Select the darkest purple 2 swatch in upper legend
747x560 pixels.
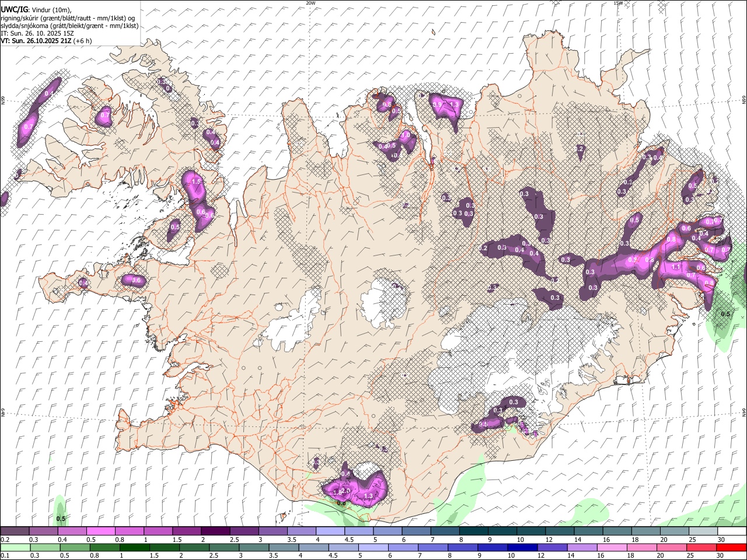[x=215, y=531]
